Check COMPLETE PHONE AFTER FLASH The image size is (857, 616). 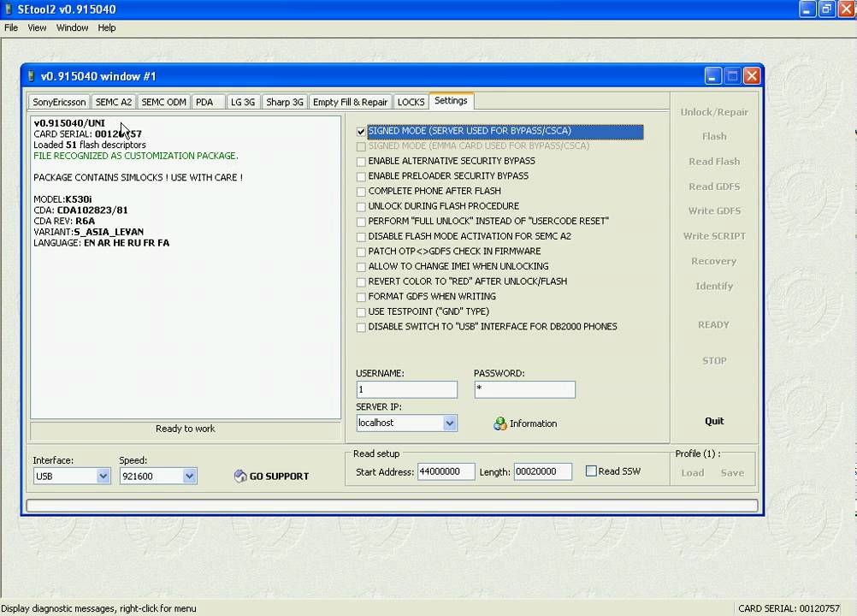click(x=361, y=192)
